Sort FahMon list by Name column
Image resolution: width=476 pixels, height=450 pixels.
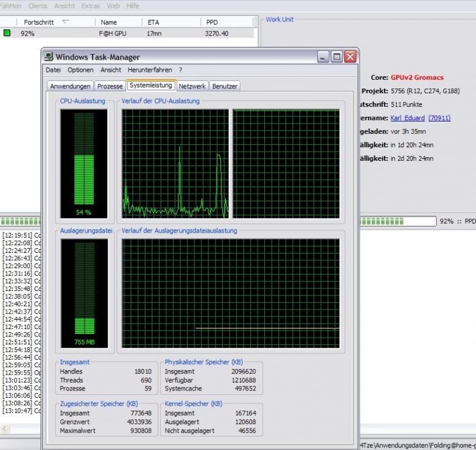tap(118, 22)
